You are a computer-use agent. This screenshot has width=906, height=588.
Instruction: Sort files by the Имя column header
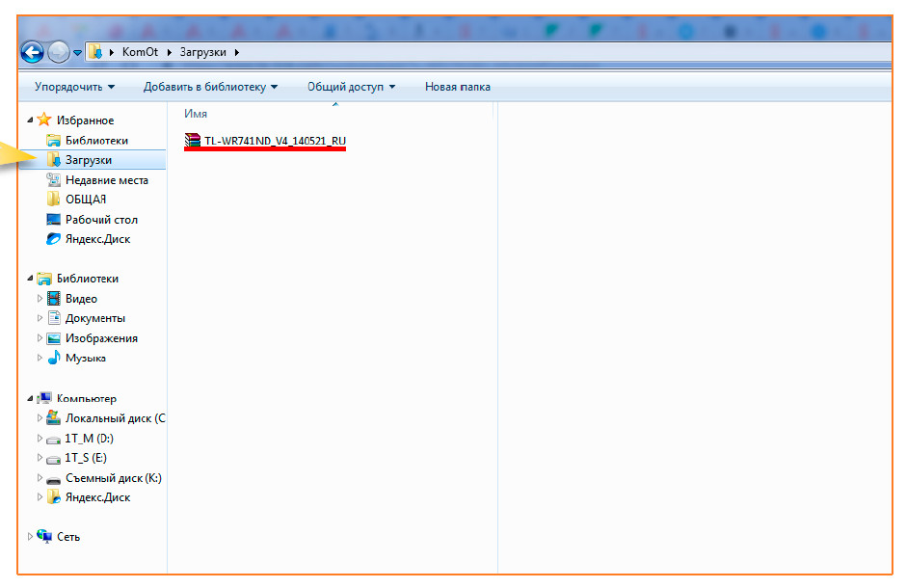(x=196, y=114)
